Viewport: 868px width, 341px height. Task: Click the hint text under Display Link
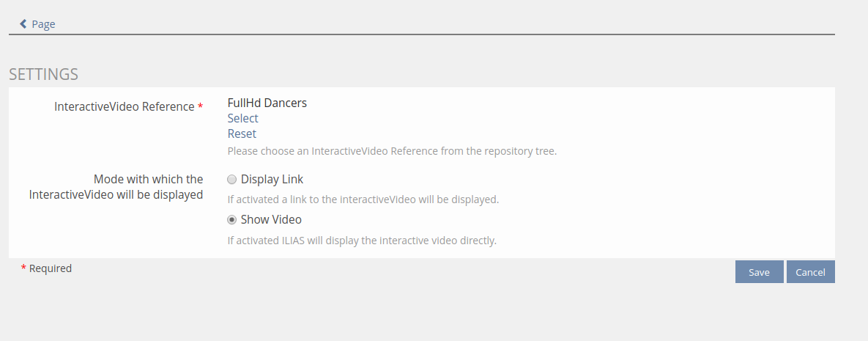pos(363,199)
